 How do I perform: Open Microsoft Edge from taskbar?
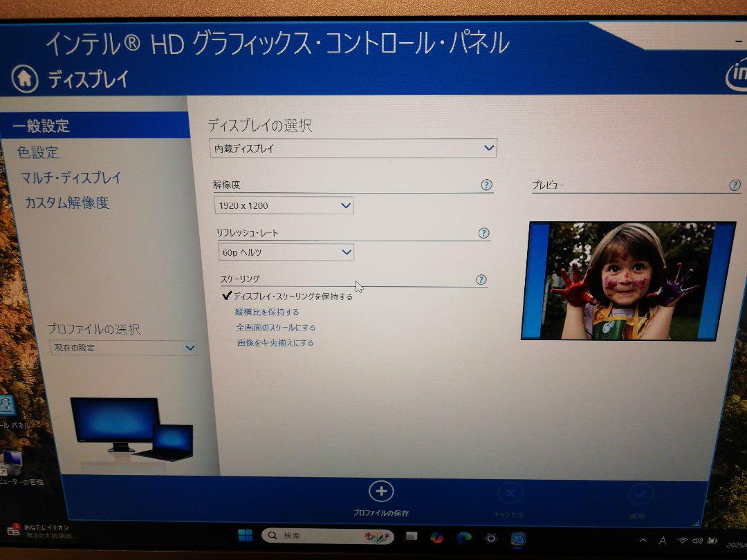coord(463,538)
